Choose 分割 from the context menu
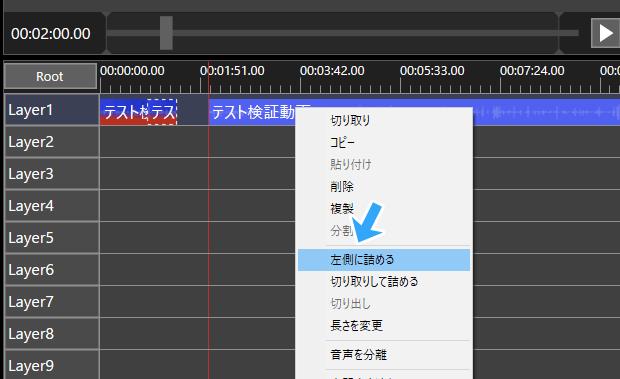The image size is (620, 379). click(x=384, y=231)
